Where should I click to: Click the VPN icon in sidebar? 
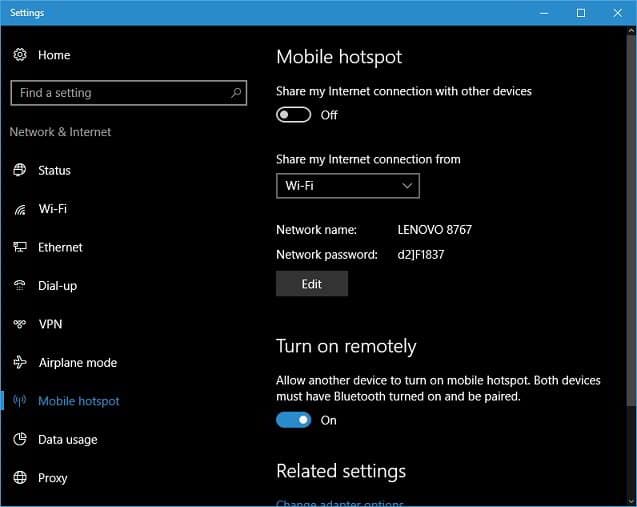pos(19,324)
